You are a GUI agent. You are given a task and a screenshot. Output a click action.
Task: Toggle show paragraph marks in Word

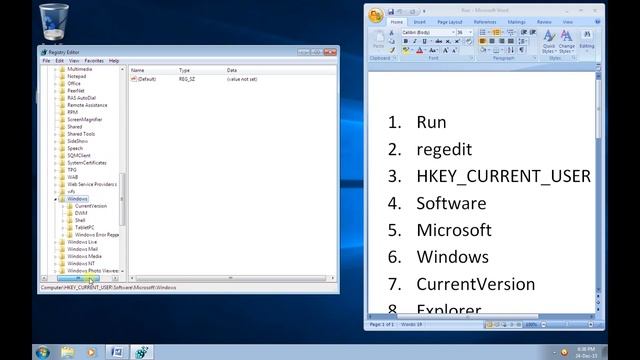(x=522, y=50)
